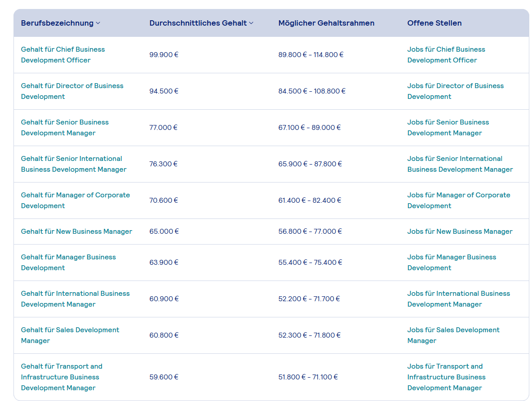
Task: View Jobs für Director of Business Development
Action: click(455, 91)
